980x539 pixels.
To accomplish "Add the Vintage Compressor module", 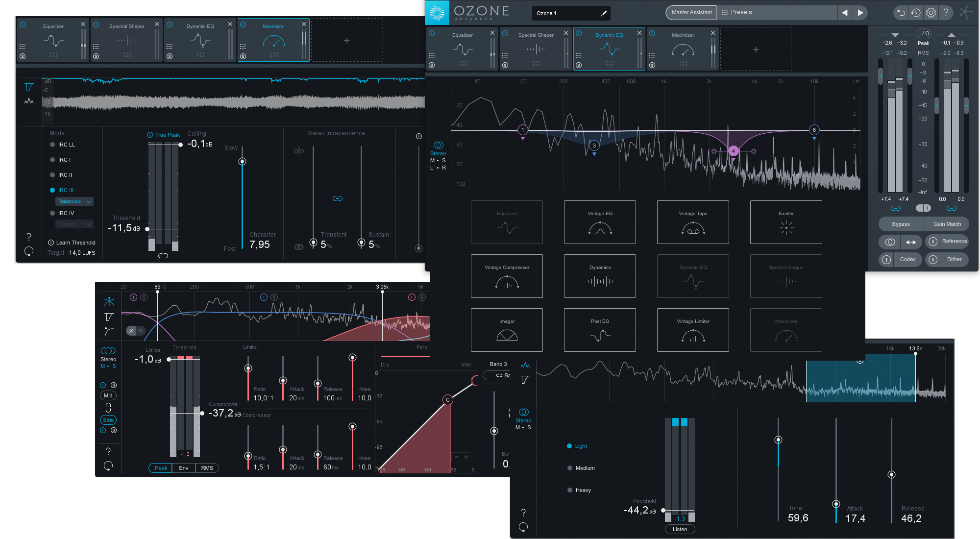I will click(507, 276).
